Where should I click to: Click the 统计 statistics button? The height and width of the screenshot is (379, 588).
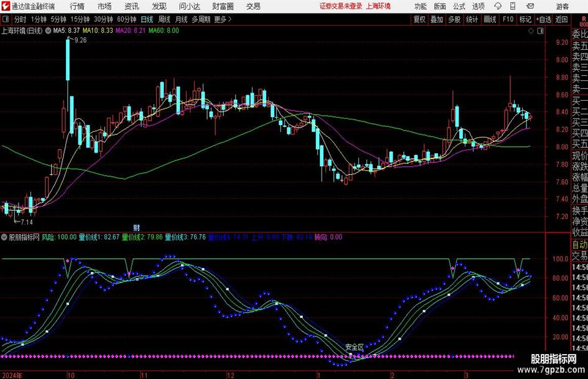coord(472,19)
